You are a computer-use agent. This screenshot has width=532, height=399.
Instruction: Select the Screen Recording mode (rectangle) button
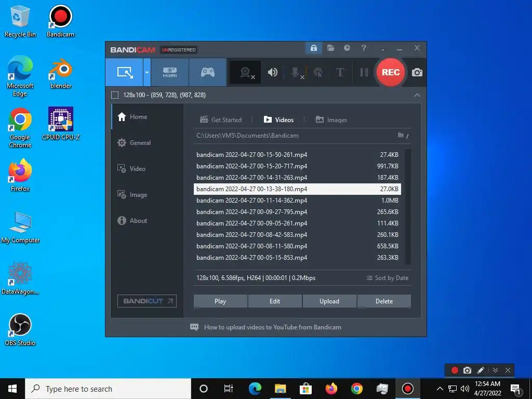click(124, 72)
